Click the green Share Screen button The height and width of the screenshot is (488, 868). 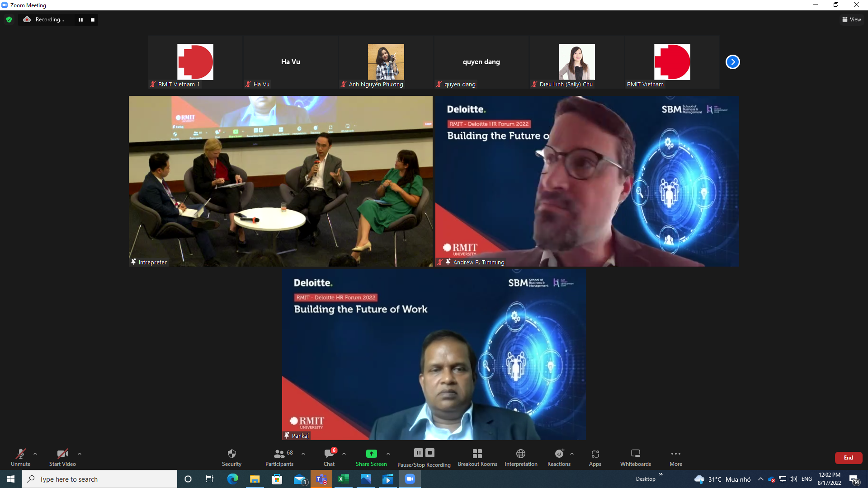click(x=371, y=457)
